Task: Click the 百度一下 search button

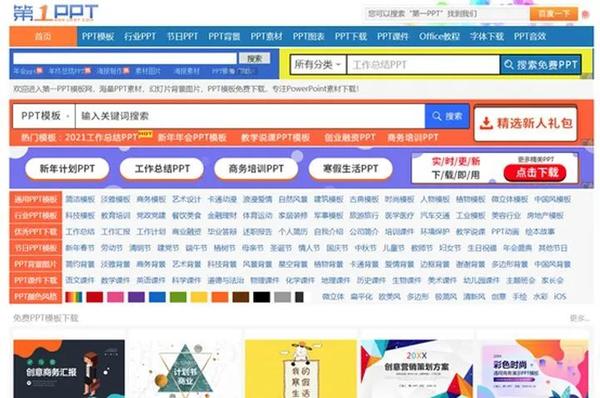Action: click(x=554, y=14)
